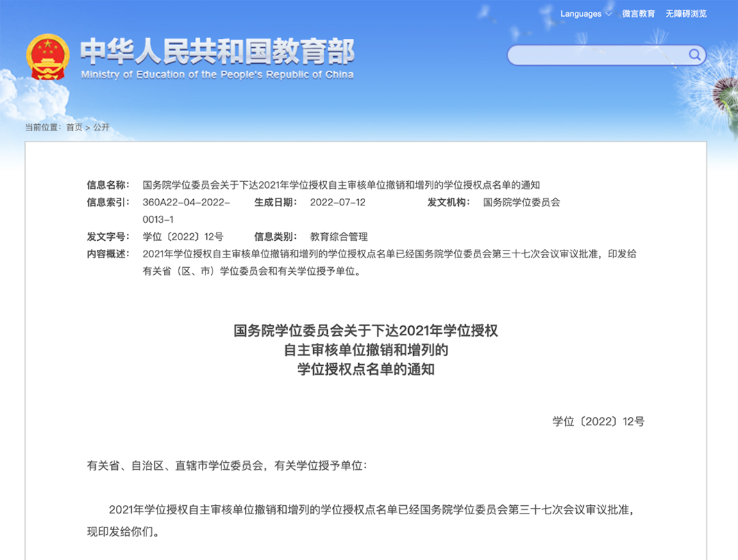
Task: Click the English Ministry of Education subtitle
Action: pos(217,75)
